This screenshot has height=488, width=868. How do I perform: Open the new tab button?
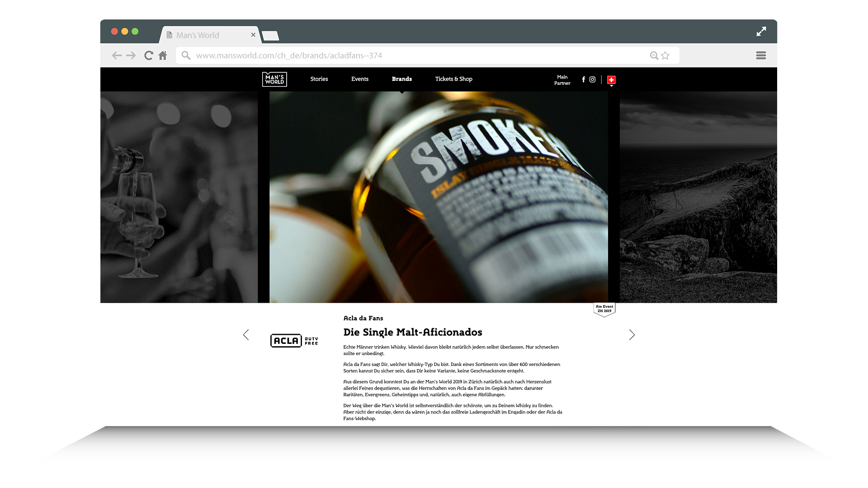[270, 36]
